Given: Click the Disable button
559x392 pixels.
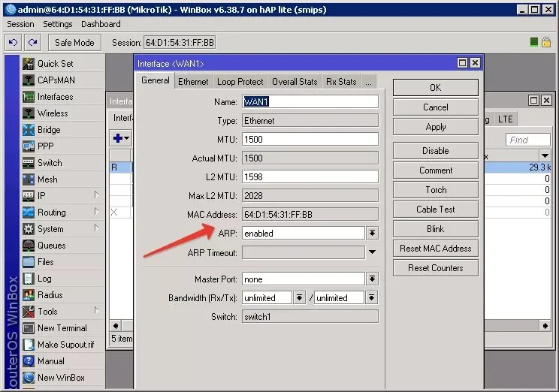Looking at the screenshot, I should [x=436, y=151].
